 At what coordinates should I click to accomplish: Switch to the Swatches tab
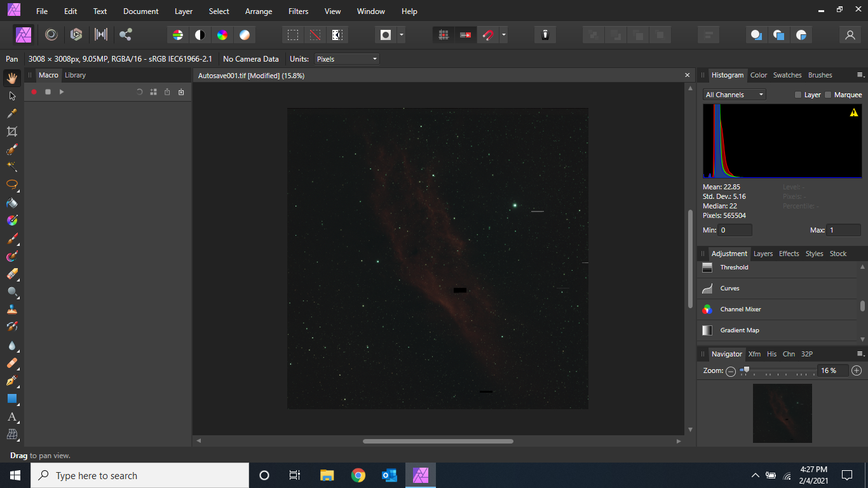click(787, 75)
